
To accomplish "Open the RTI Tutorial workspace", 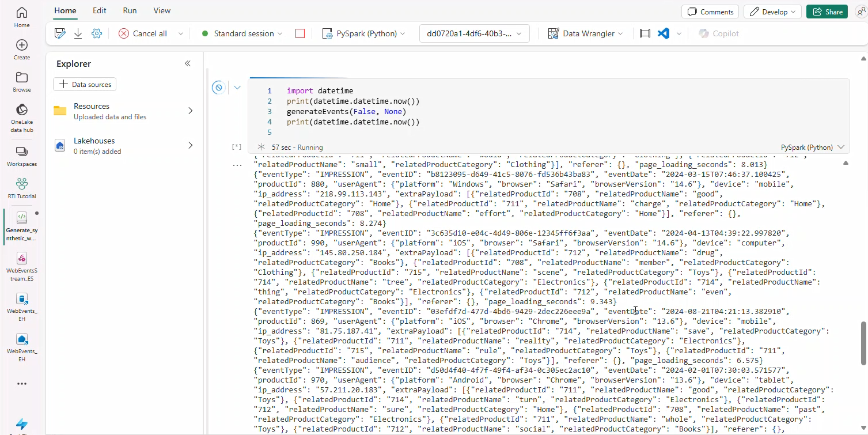I will pos(22,188).
